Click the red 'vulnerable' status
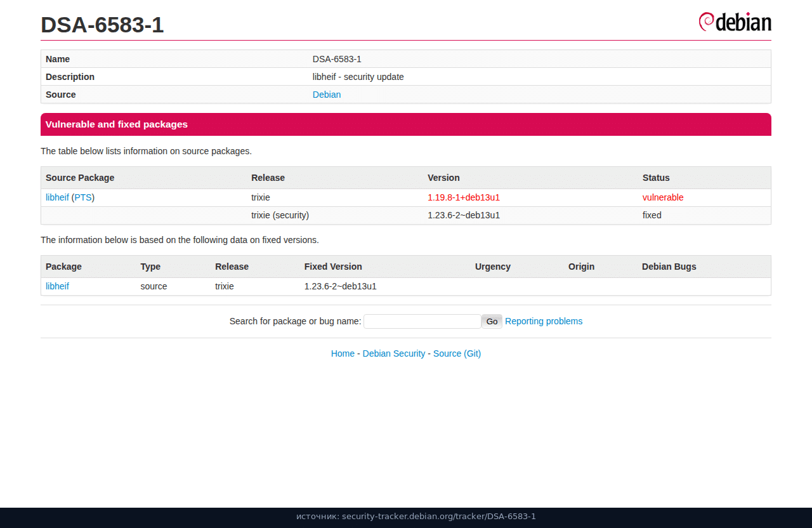The image size is (812, 528). 663,197
